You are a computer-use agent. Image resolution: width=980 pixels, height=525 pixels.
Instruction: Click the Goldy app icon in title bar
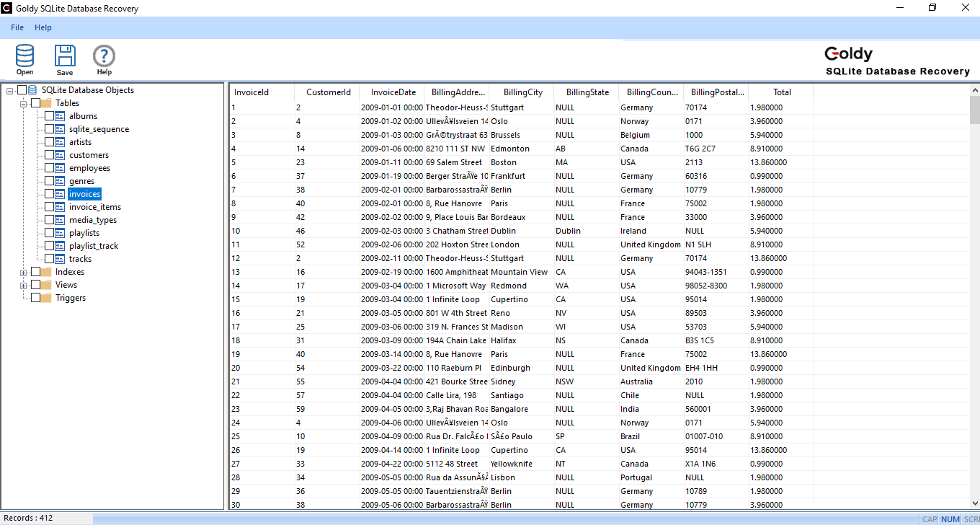(x=8, y=8)
